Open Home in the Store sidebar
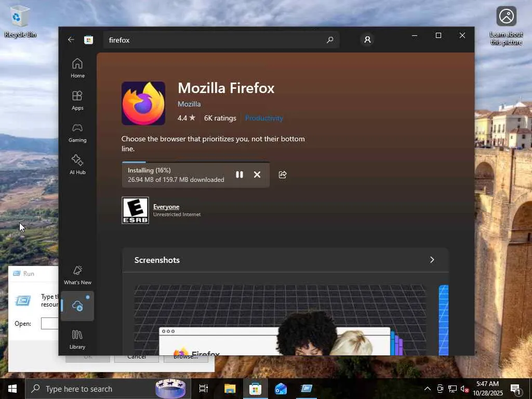 coord(77,68)
